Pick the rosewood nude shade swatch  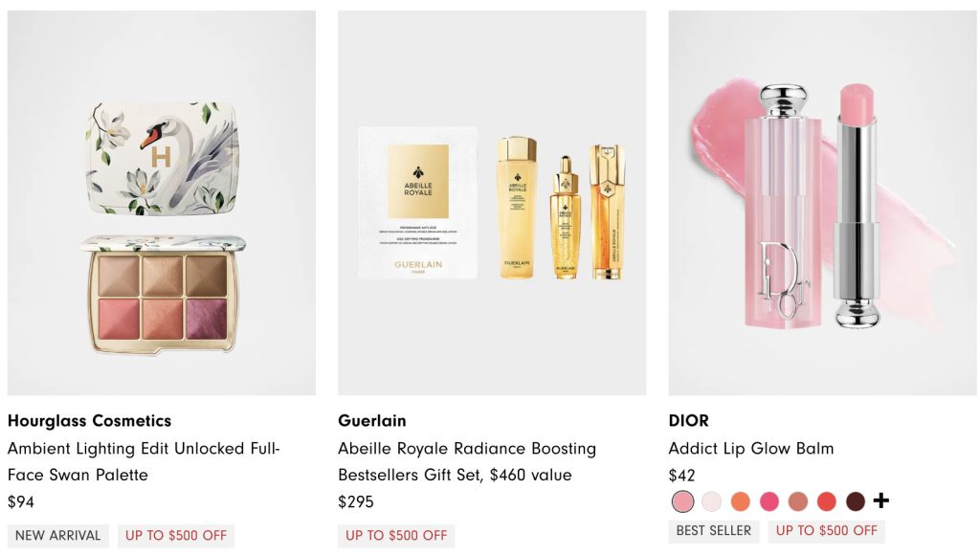(x=798, y=501)
